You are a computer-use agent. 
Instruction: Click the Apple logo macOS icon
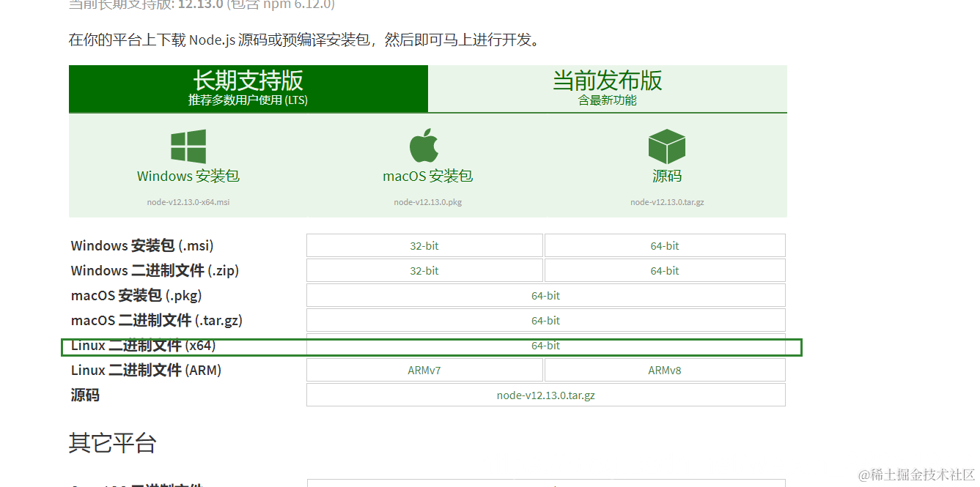(424, 145)
